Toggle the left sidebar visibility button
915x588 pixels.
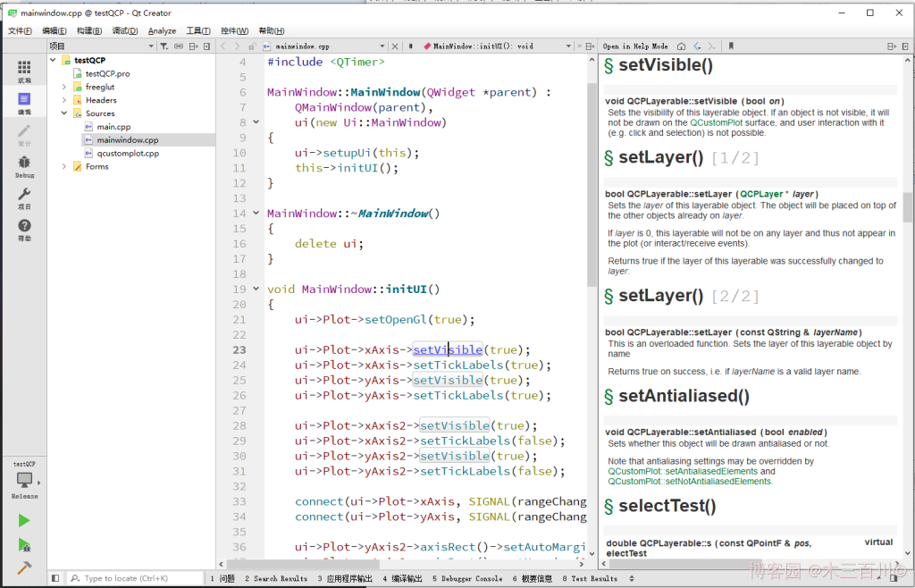[x=55, y=578]
